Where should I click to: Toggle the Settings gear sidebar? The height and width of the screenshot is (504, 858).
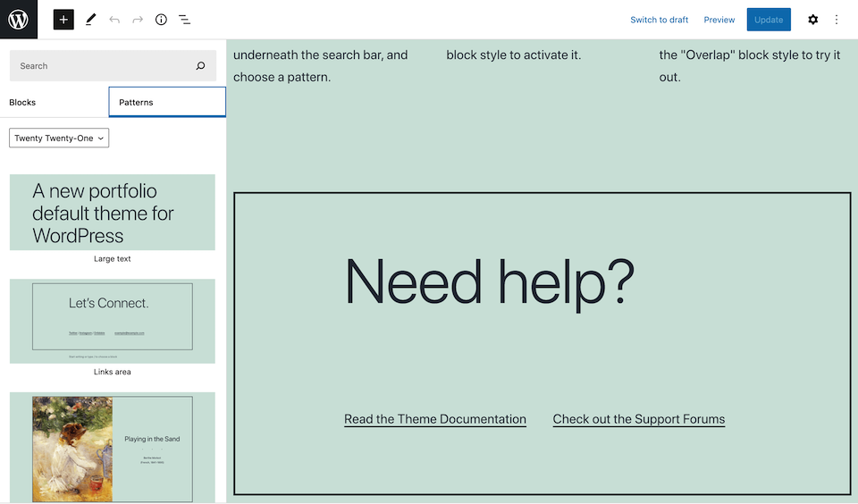[x=812, y=20]
